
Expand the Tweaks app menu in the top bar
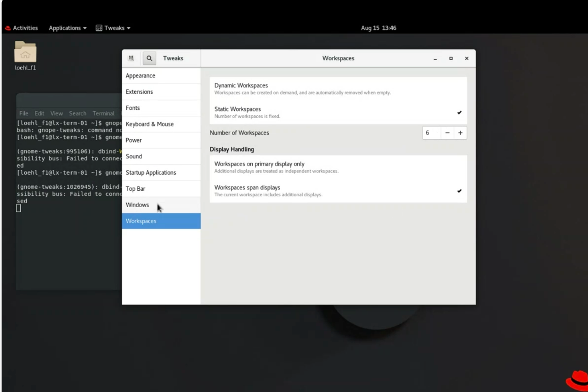[113, 28]
